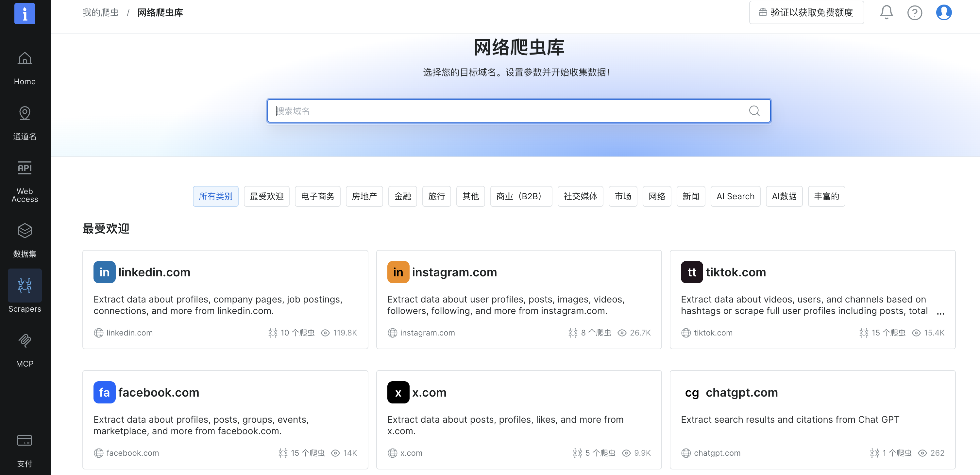The width and height of the screenshot is (980, 475).
Task: Open the 支付 payment card icon
Action: [x=25, y=440]
